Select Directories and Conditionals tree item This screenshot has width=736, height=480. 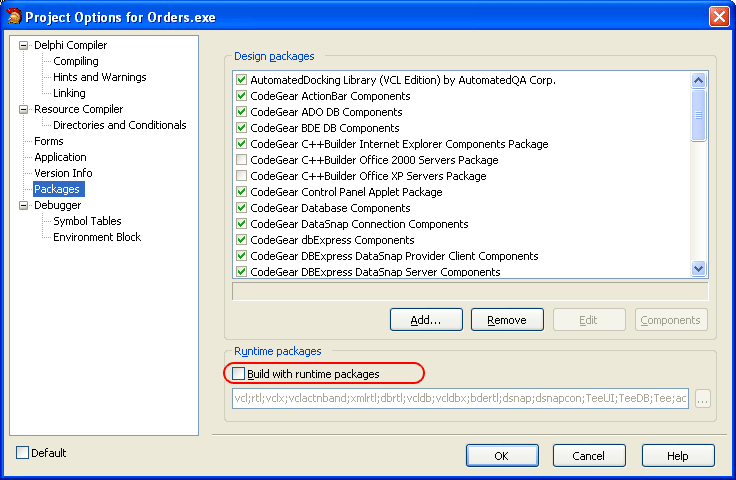click(119, 125)
